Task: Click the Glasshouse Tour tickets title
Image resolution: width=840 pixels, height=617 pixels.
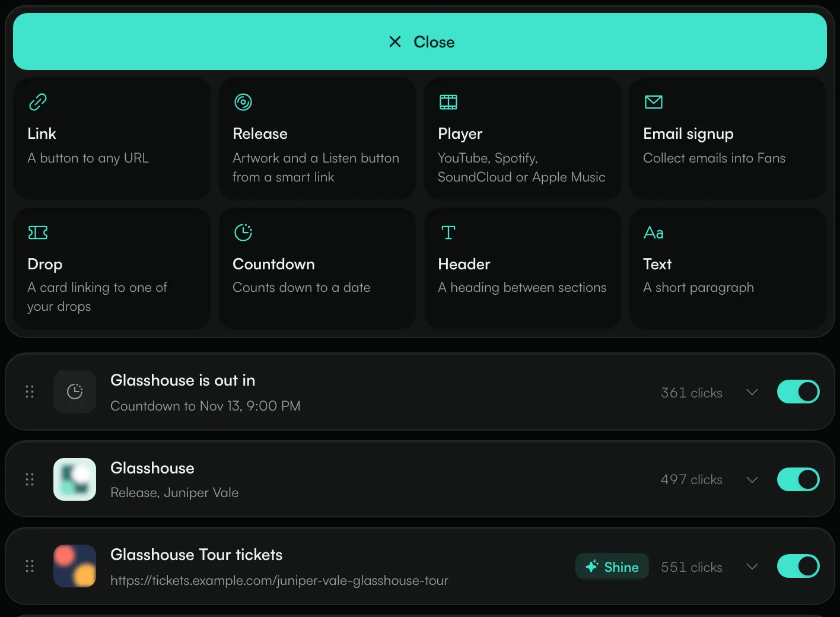Action: (196, 555)
